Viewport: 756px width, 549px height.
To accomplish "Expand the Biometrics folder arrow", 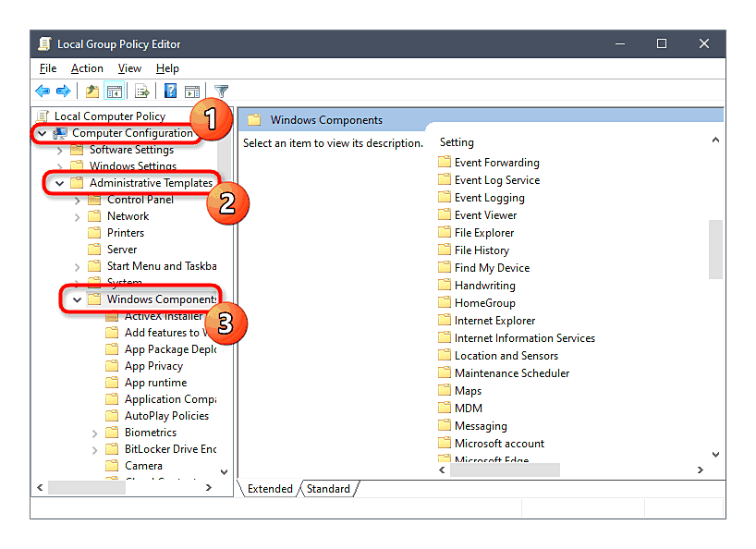I will (95, 433).
